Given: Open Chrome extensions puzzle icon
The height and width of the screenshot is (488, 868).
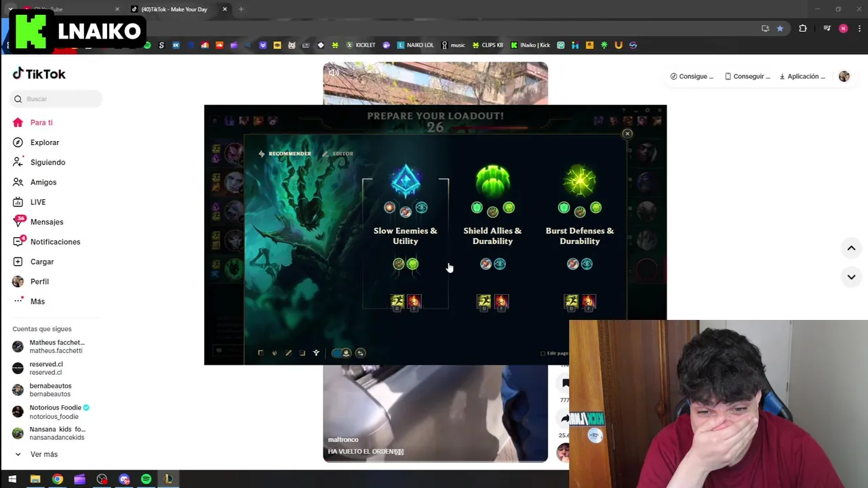Looking at the screenshot, I should (x=803, y=28).
